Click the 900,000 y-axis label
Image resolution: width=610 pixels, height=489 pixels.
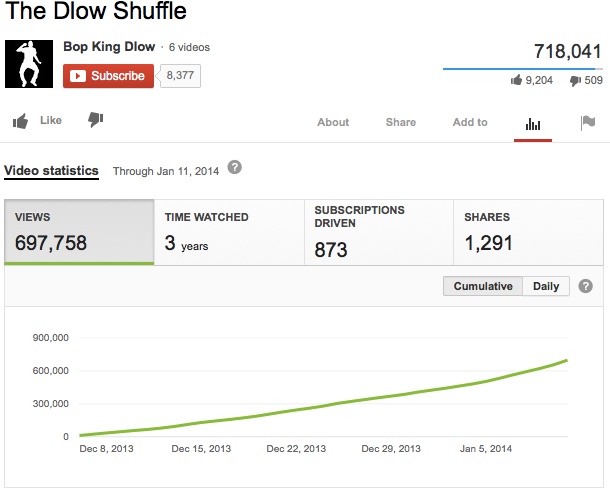click(x=51, y=338)
